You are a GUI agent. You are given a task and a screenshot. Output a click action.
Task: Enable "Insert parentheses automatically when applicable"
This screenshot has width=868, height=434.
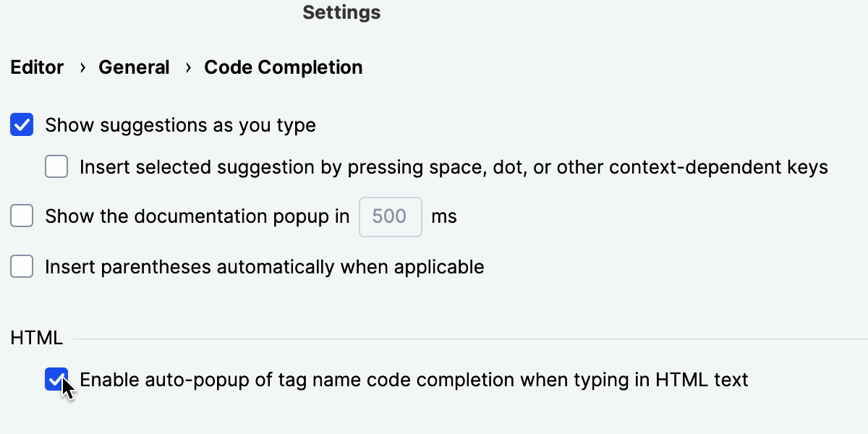point(22,266)
